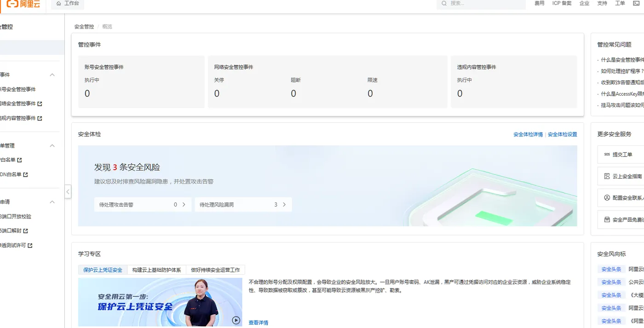Open the 支持 menu
The height and width of the screenshot is (328, 644).
pos(602,3)
